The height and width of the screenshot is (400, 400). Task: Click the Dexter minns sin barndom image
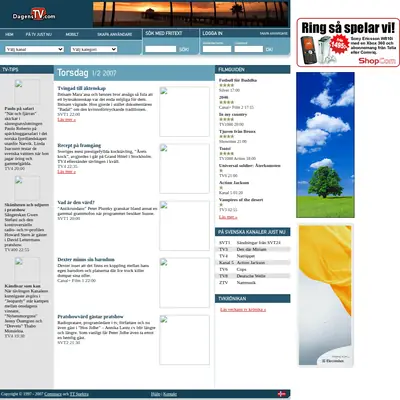pos(184,283)
